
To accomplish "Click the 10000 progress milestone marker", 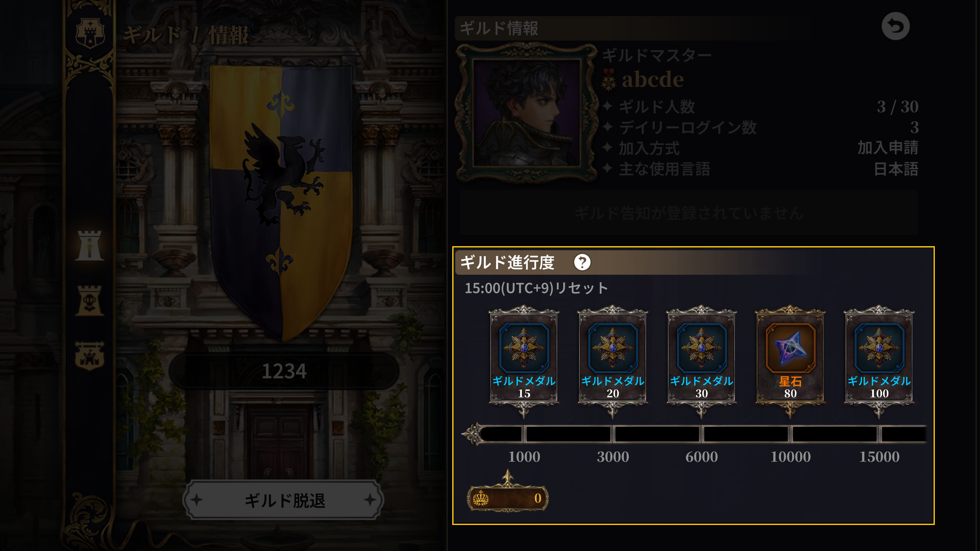I will 791,456.
